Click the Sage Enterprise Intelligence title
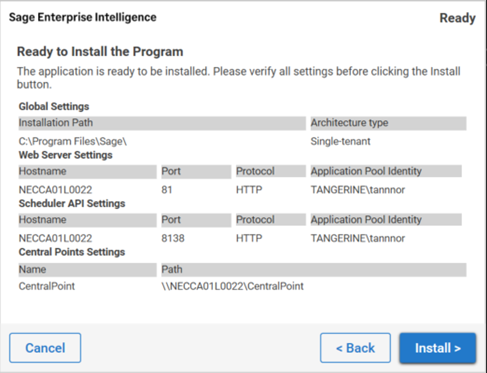 (x=83, y=17)
